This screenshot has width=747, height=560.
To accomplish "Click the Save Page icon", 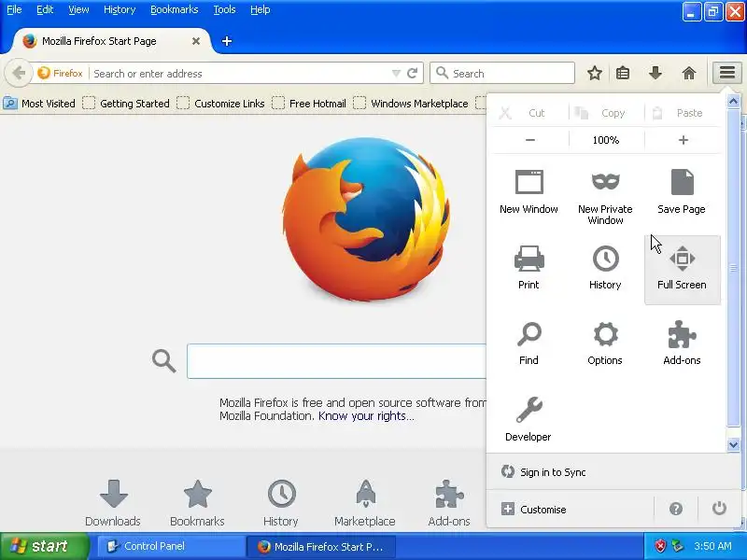I will 682,192.
